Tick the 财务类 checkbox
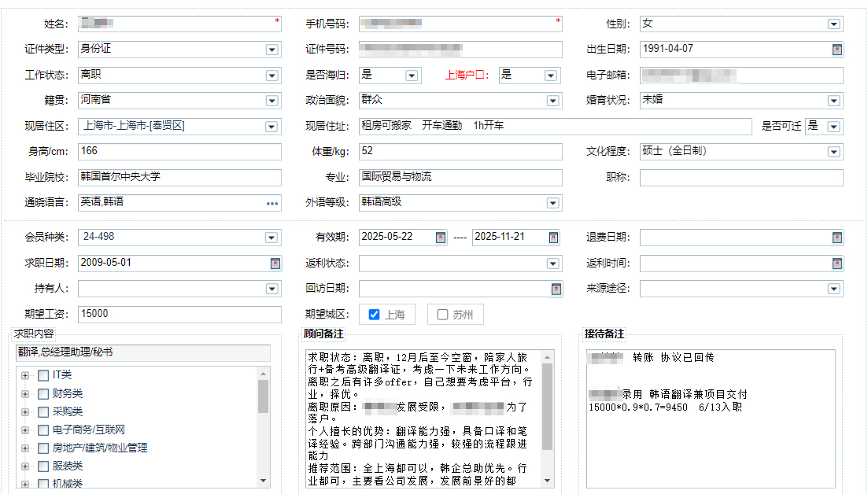The width and height of the screenshot is (868, 494). 43,394
